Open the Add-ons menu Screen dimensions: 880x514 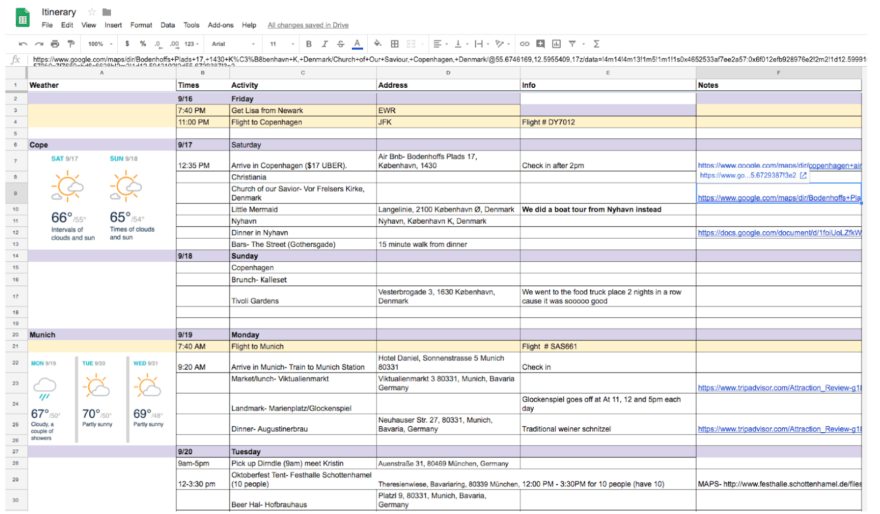coord(220,25)
